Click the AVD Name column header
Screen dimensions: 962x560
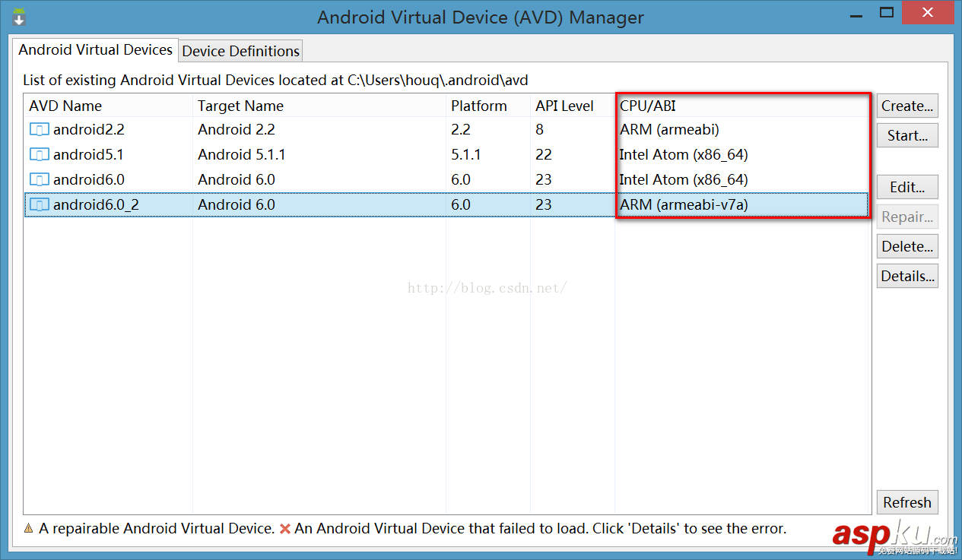pyautogui.click(x=60, y=106)
